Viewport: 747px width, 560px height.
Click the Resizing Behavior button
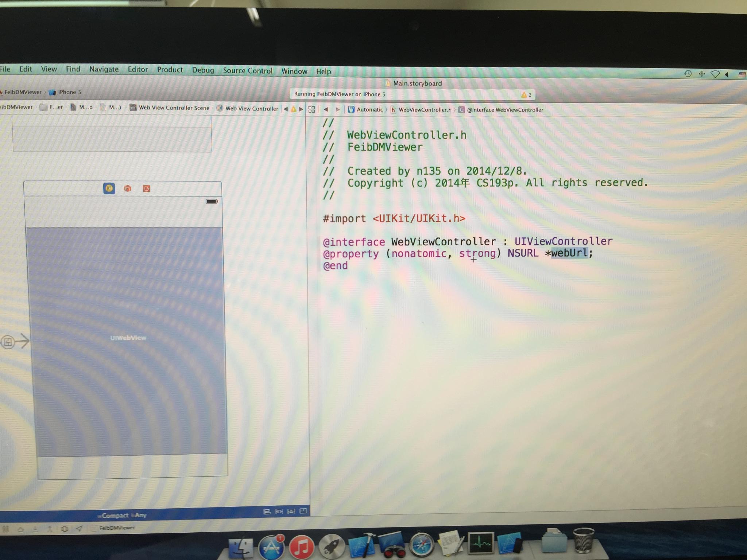click(303, 511)
